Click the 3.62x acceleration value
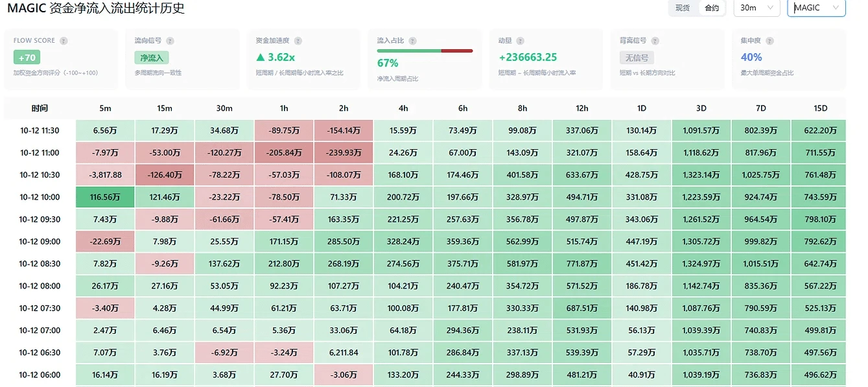 pyautogui.click(x=276, y=57)
